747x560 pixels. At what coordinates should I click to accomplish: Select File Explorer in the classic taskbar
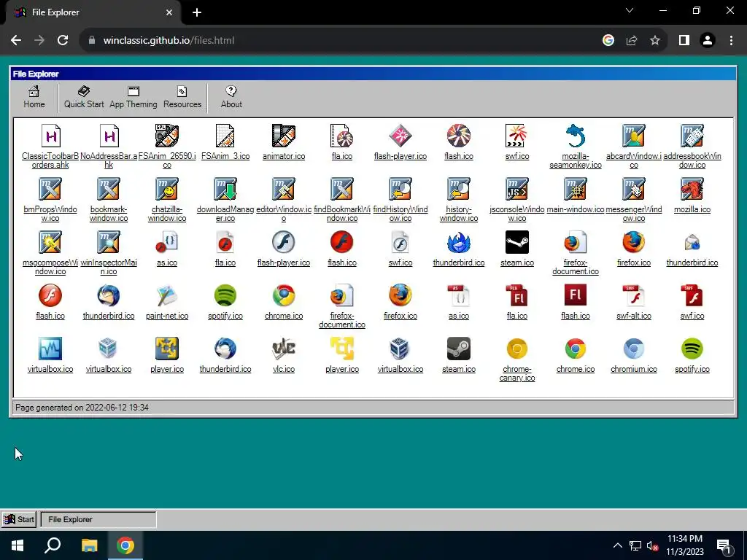(98, 519)
